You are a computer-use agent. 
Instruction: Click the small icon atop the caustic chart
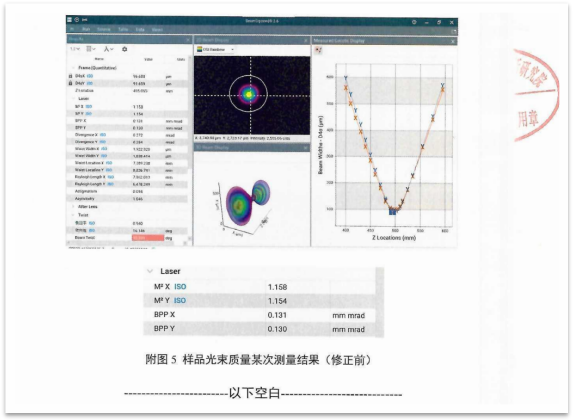[318, 50]
